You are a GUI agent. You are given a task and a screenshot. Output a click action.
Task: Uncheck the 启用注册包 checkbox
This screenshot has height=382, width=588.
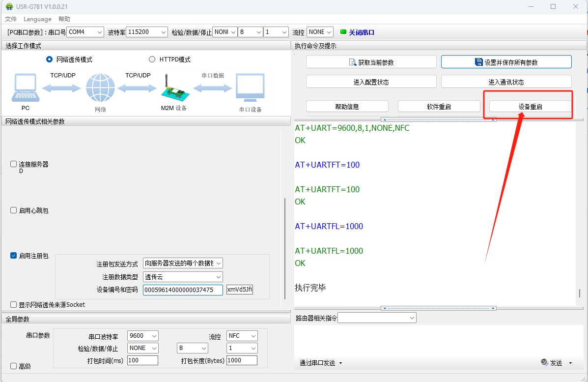(14, 256)
